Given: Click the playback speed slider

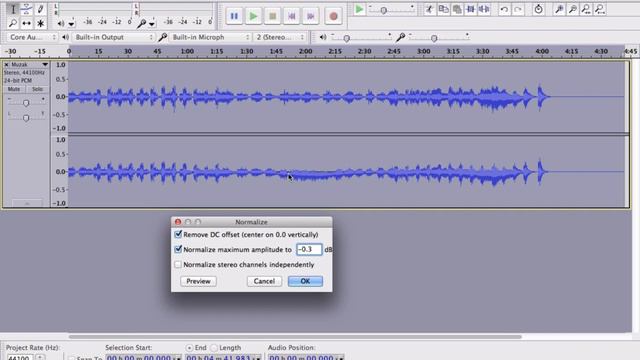Looking at the screenshot, I should tap(391, 10).
